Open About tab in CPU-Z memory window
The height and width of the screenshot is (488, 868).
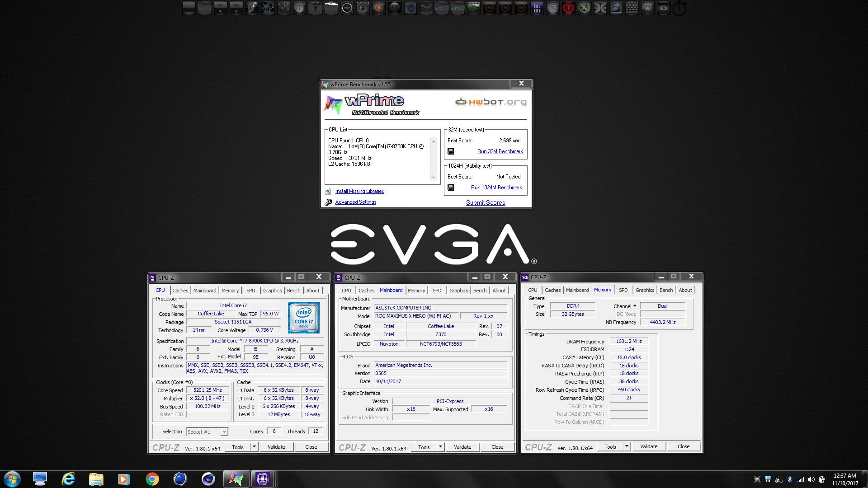685,290
